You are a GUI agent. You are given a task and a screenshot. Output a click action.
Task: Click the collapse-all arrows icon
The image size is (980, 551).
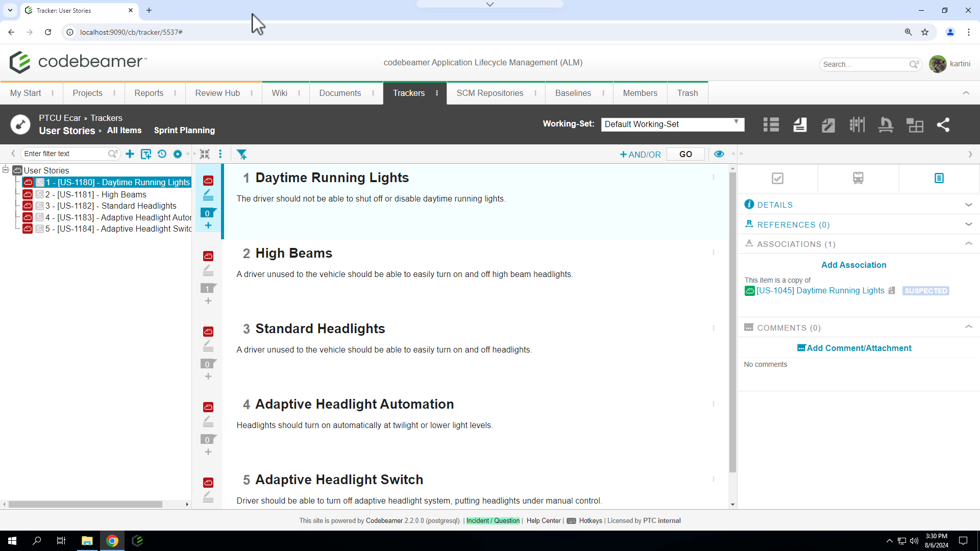pyautogui.click(x=205, y=154)
